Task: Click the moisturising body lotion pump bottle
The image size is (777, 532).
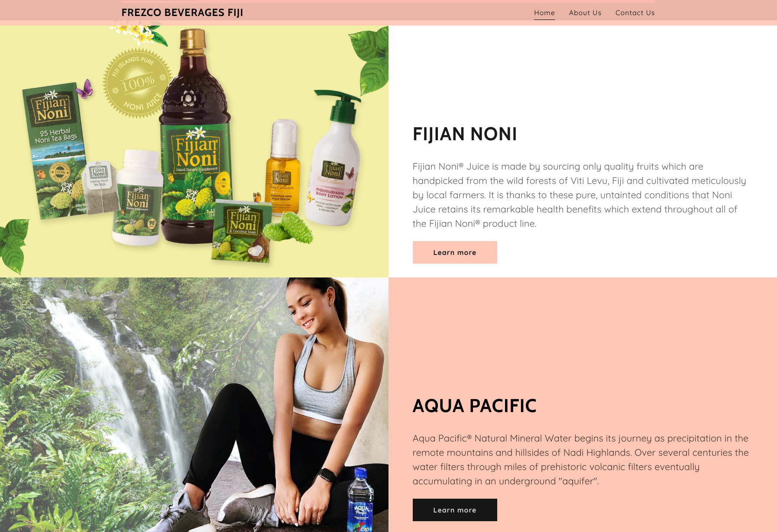Action: (333, 160)
